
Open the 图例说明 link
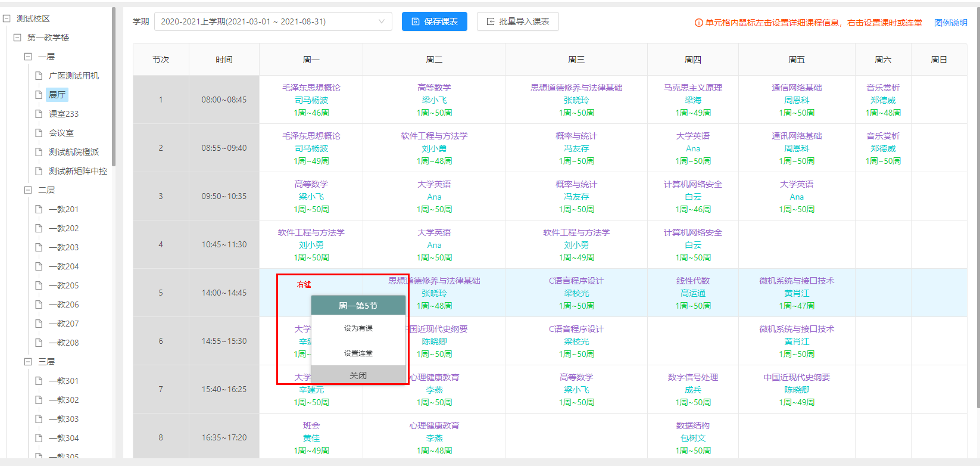click(x=951, y=23)
